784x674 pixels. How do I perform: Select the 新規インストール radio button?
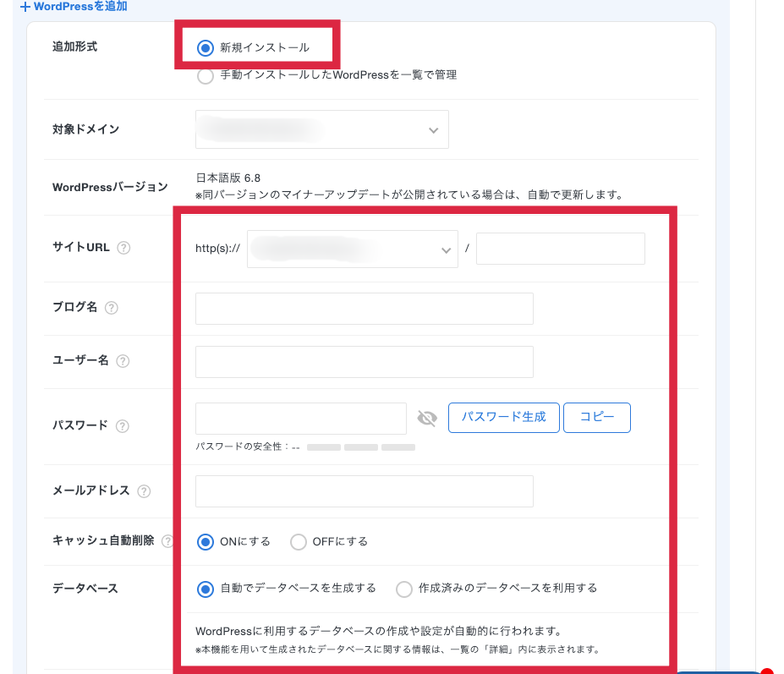coord(205,48)
